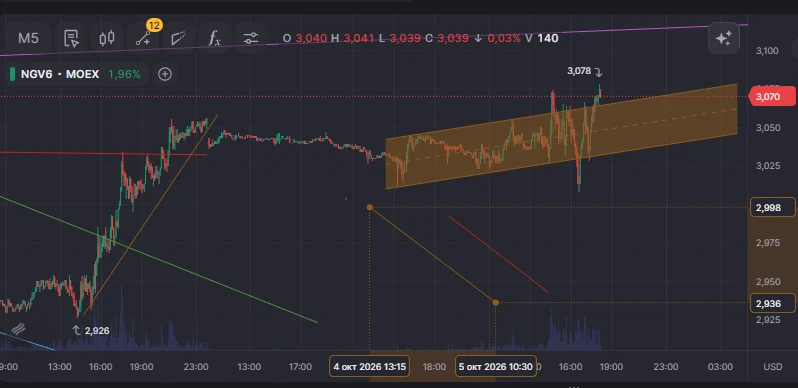Select the long green descending trend line

(159, 259)
